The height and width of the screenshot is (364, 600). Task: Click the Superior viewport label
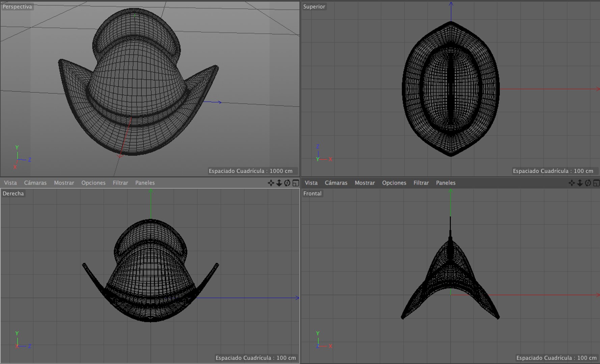tap(314, 6)
